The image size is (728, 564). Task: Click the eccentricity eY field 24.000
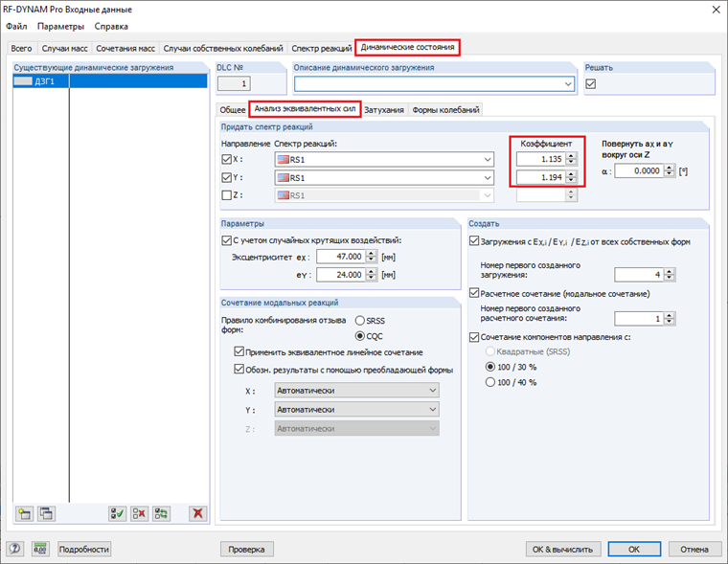[x=341, y=275]
